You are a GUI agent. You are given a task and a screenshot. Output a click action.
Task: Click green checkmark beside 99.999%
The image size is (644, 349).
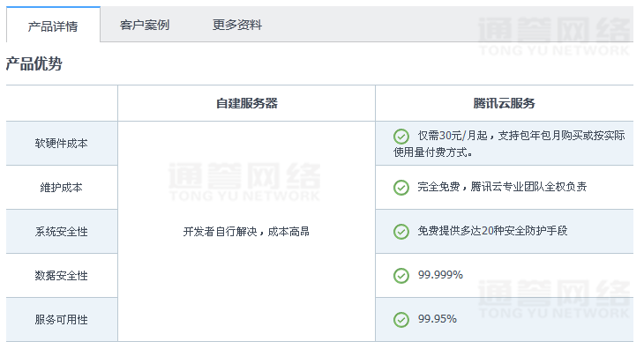pos(401,276)
